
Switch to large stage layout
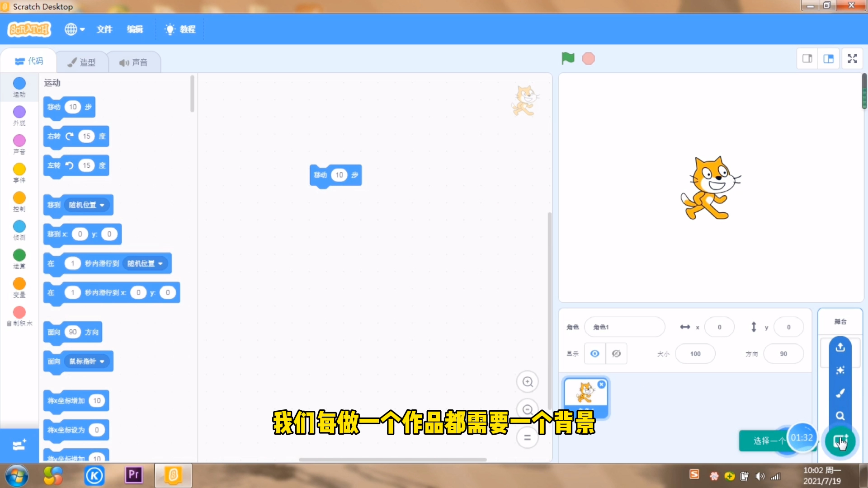click(x=828, y=59)
